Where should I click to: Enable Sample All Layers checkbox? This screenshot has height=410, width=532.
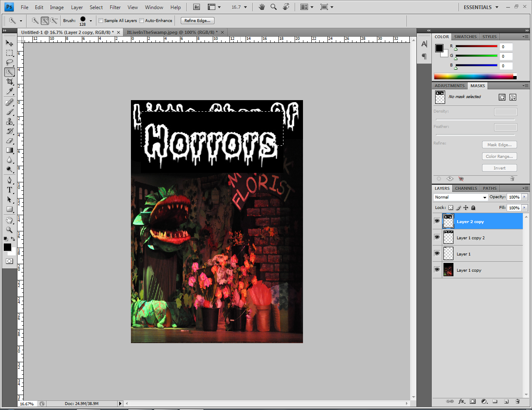pyautogui.click(x=101, y=20)
